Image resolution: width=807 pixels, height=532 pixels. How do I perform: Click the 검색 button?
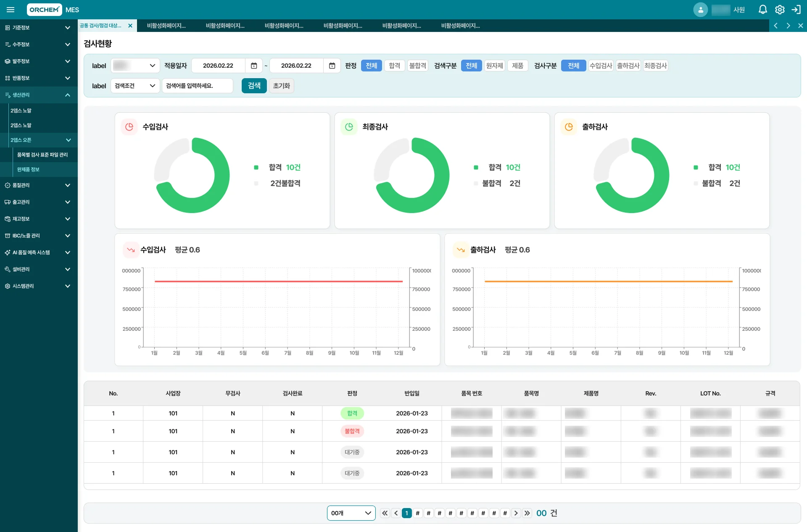254,86
